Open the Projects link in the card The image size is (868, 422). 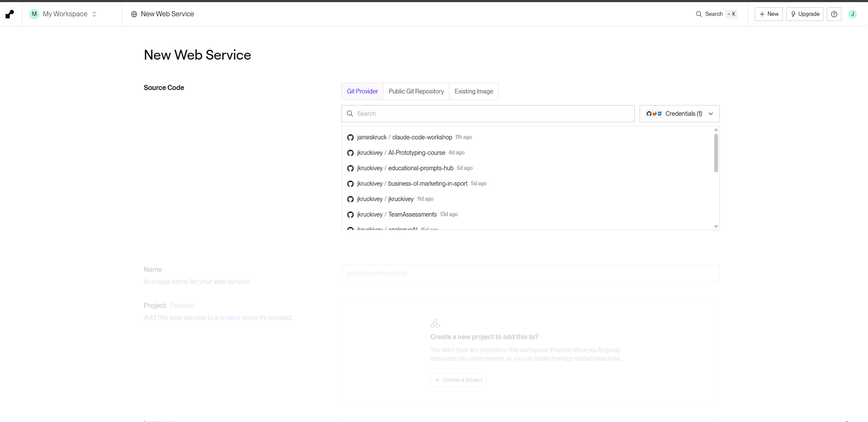click(561, 350)
